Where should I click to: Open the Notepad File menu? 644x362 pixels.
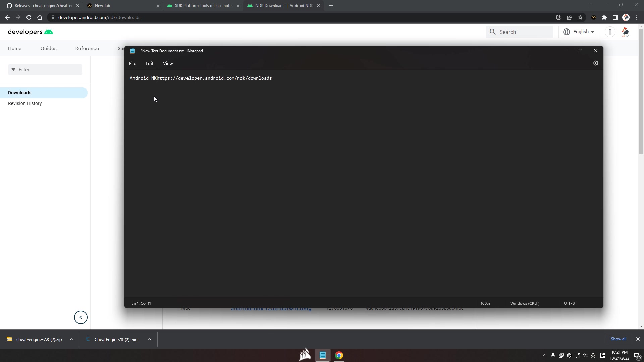tap(132, 63)
